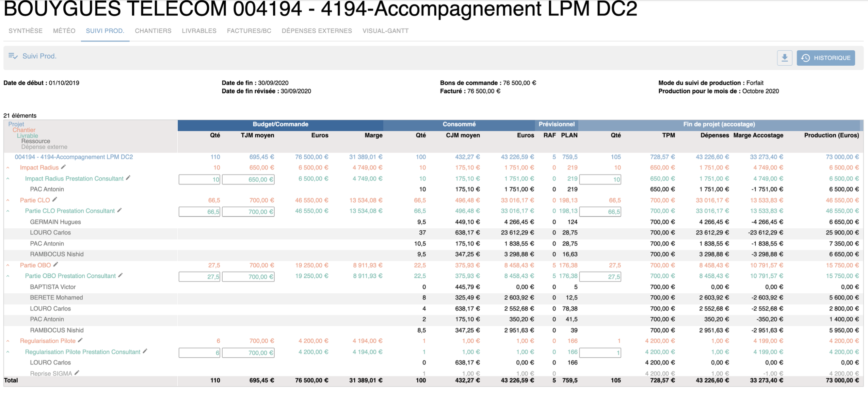The width and height of the screenshot is (868, 405).
Task: Switch to FACTURES/BC tab
Action: [249, 31]
